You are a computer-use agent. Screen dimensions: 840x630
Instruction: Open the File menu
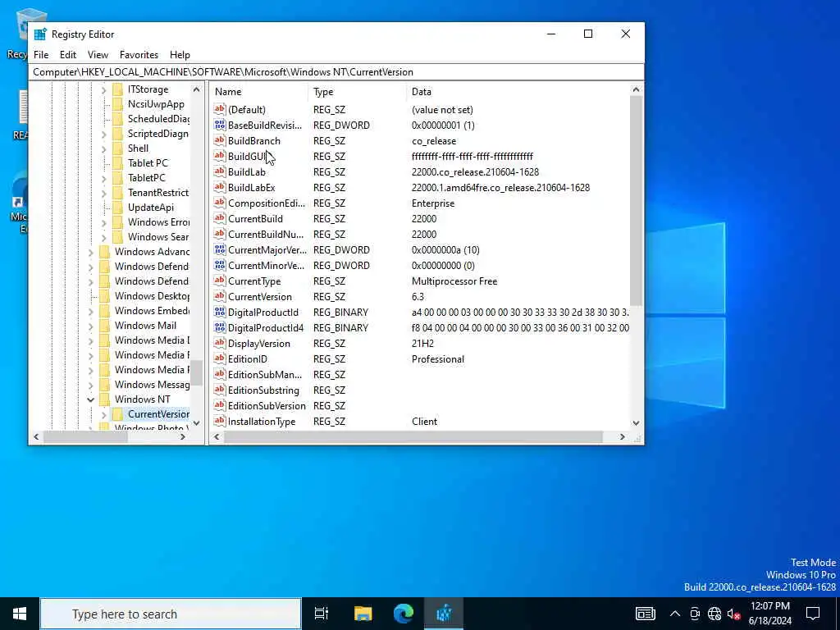41,55
